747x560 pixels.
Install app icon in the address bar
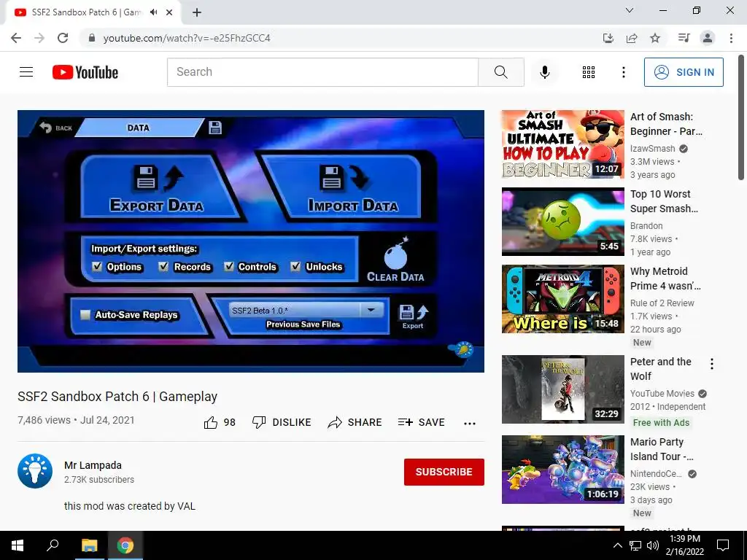pos(608,38)
